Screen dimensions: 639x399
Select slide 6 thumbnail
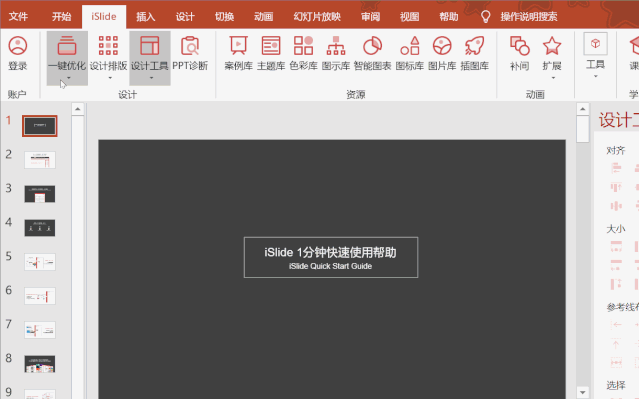click(40, 296)
